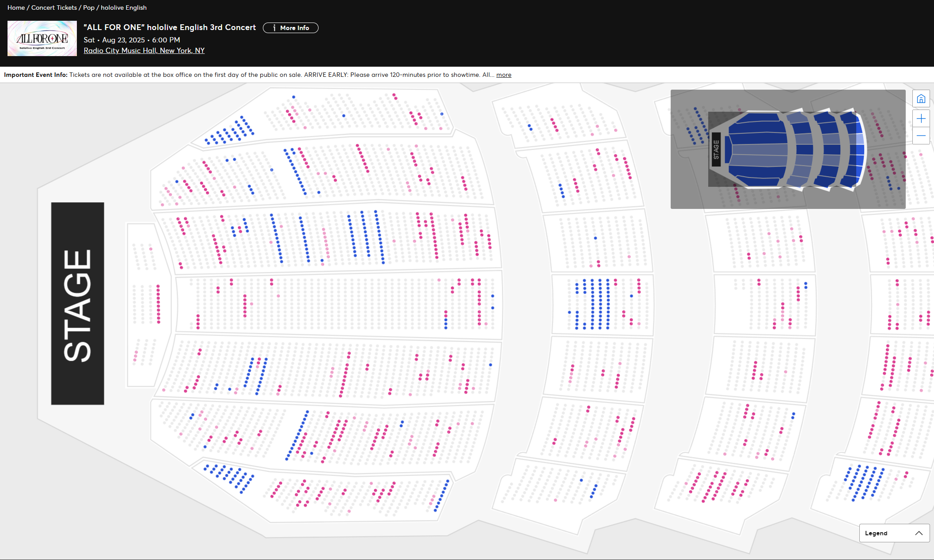The height and width of the screenshot is (560, 934).
Task: Click the 'Important Event Info:' label
Action: pyautogui.click(x=36, y=75)
